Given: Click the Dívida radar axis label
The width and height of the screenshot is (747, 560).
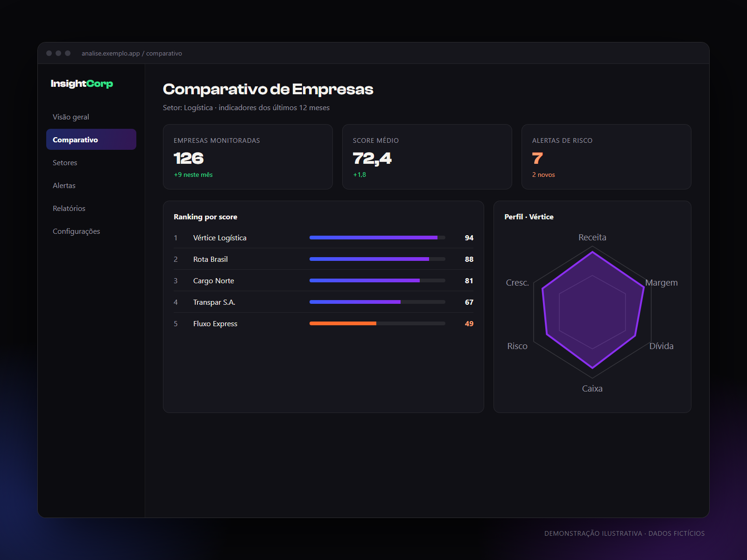Looking at the screenshot, I should tap(662, 346).
